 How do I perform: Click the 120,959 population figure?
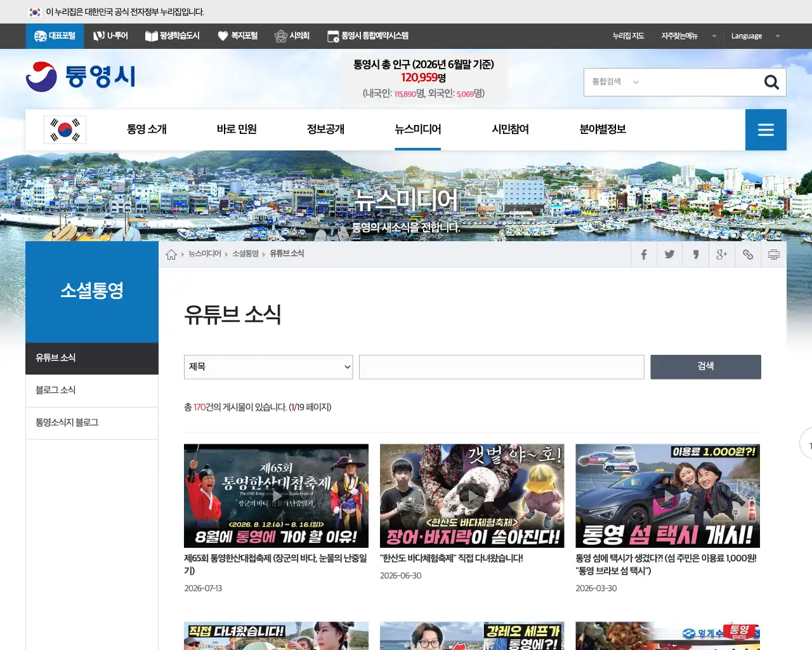pos(419,78)
